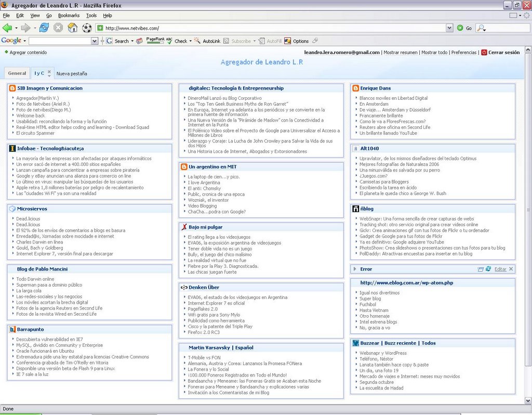Click the scrollbar down arrow
This screenshot has width=532, height=415.
528,401
